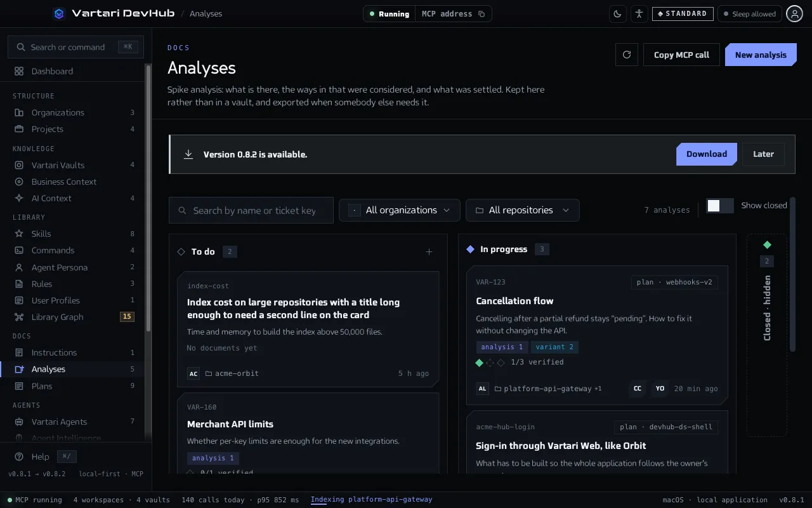This screenshot has width=812, height=508.
Task: Toggle the Sleep allowed setting
Action: tap(749, 13)
